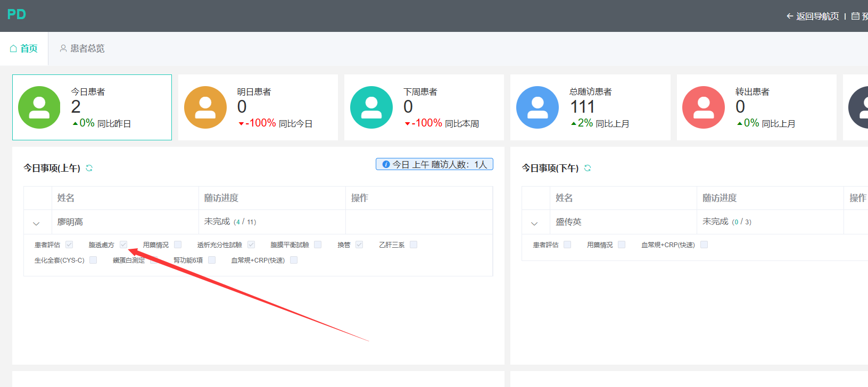Open the 患者总览 tab
This screenshot has width=868, height=387.
tap(82, 48)
